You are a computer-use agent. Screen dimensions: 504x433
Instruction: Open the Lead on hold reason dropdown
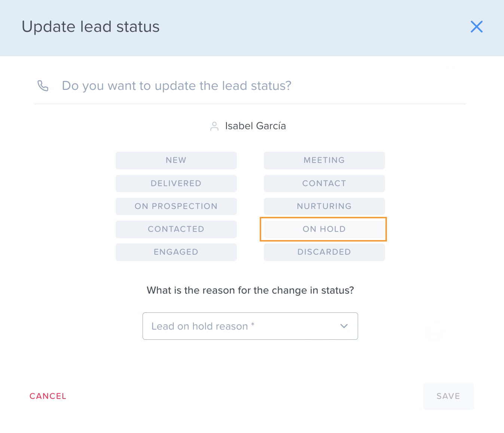(x=250, y=326)
